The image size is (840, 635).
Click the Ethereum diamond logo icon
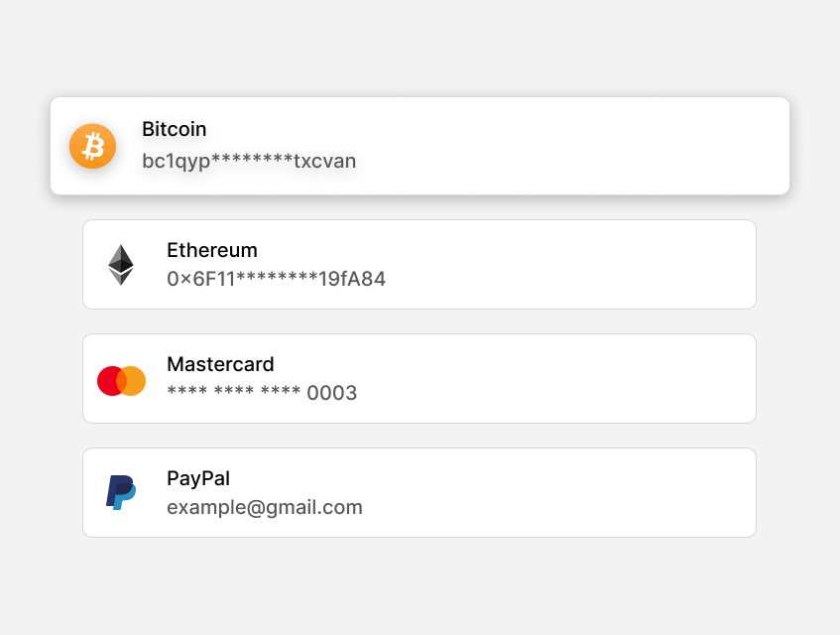[121, 265]
